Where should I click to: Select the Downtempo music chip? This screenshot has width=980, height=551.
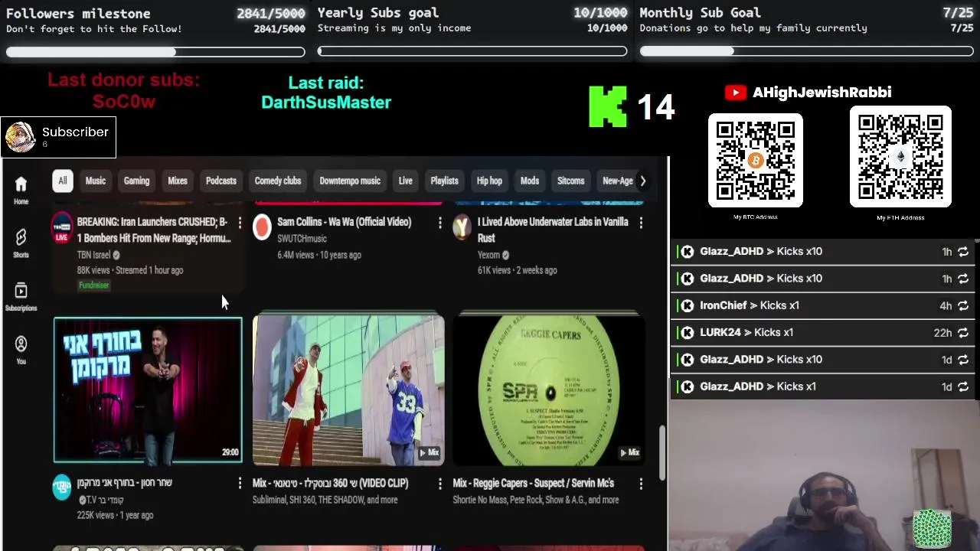pos(350,181)
